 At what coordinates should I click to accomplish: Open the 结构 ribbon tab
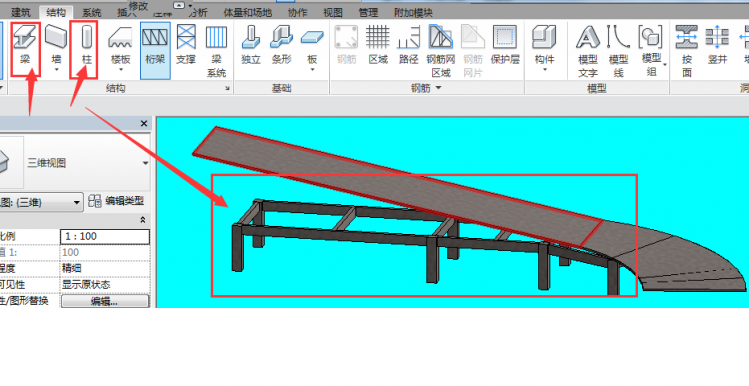click(x=56, y=12)
